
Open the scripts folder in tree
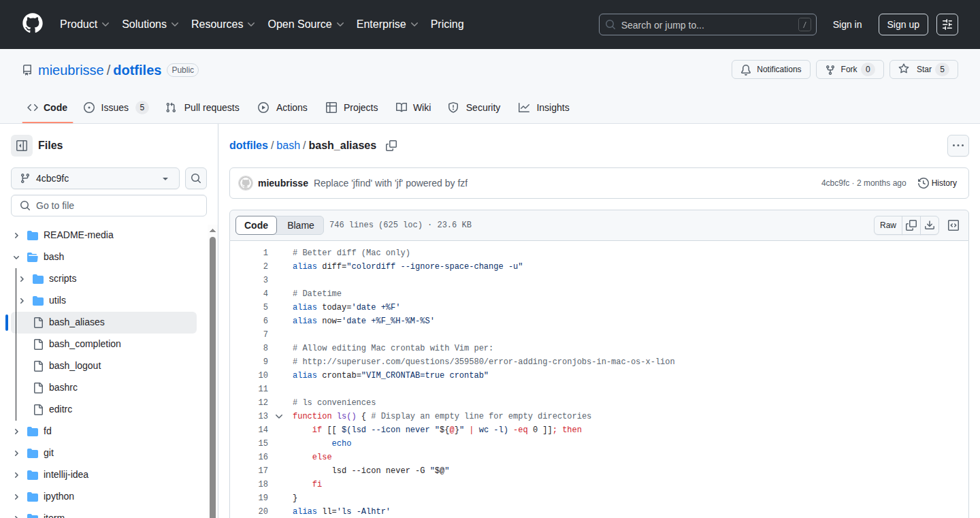[63, 278]
